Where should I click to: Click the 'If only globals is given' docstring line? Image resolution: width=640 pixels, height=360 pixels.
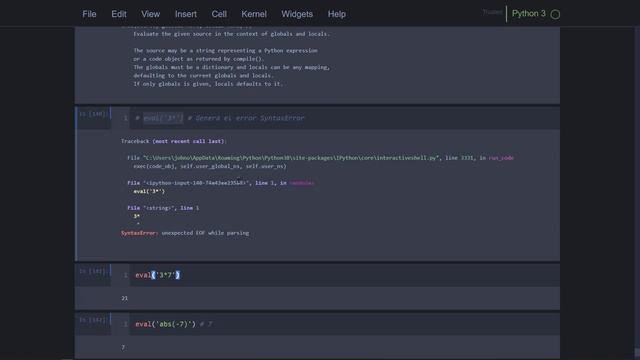pyautogui.click(x=208, y=84)
